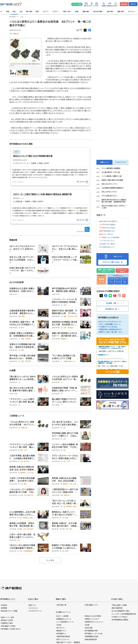The image size is (138, 644).
Task: Click 防災情報 兵庫 button
Action: click(112, 303)
